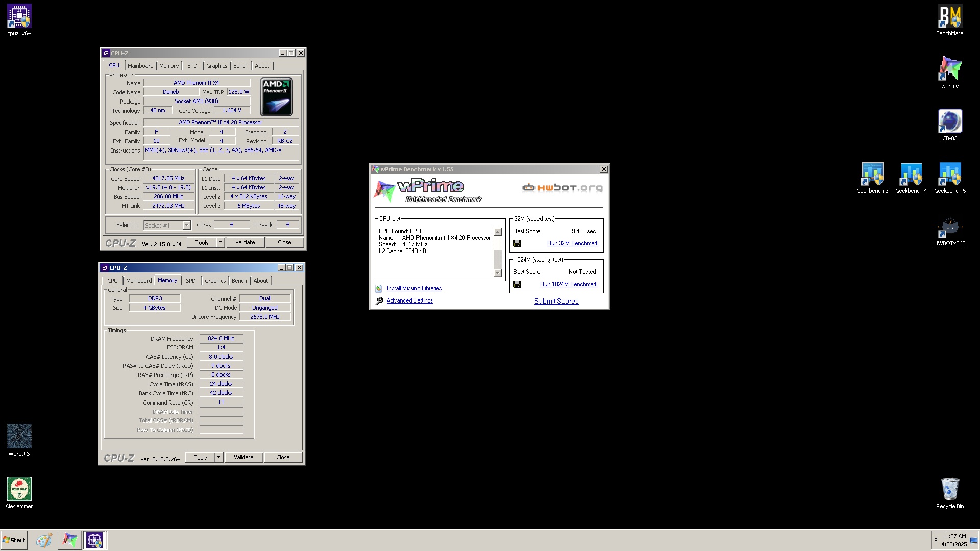Click the Specification field AMD Phenom II X4 20
Viewport: 980px width, 551px height.
point(220,123)
